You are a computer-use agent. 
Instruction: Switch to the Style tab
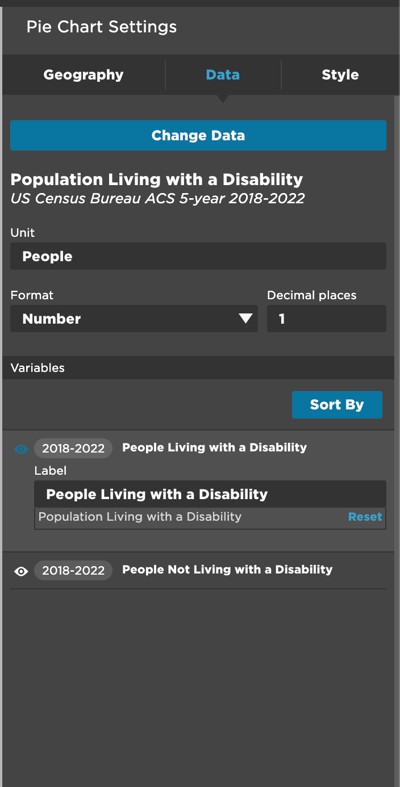pyautogui.click(x=340, y=75)
